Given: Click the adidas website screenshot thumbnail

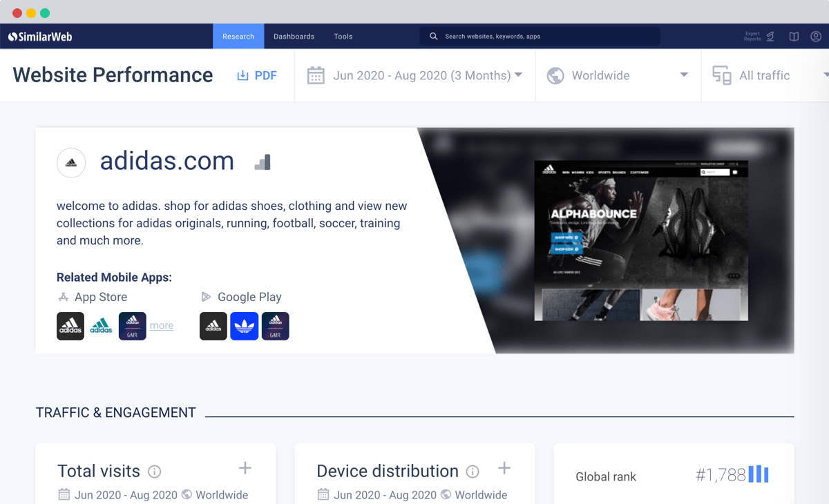Looking at the screenshot, I should (x=641, y=241).
